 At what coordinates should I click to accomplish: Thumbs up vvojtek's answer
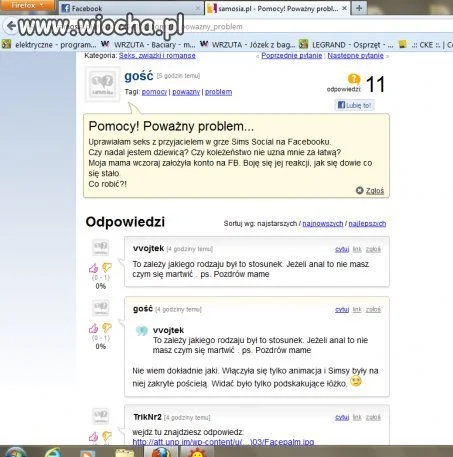click(x=94, y=268)
